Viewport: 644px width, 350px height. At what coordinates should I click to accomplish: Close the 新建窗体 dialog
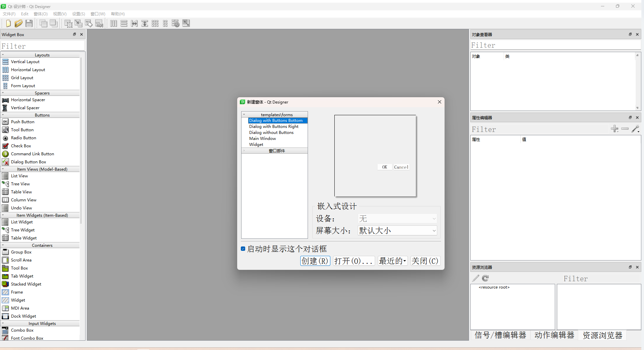pos(440,102)
